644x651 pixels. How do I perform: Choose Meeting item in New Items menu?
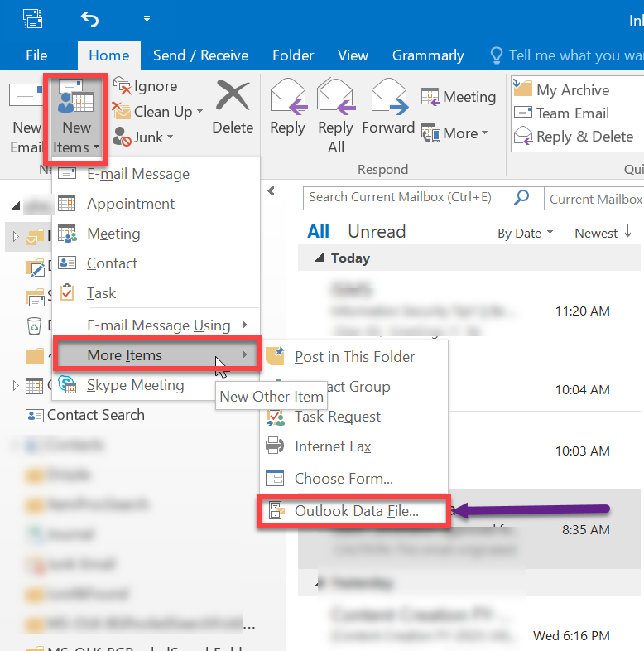[x=156, y=234]
